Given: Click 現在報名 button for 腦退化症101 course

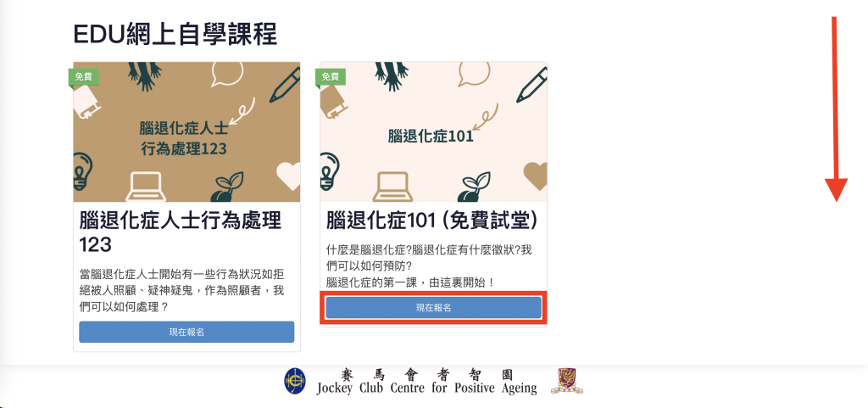Looking at the screenshot, I should point(433,308).
